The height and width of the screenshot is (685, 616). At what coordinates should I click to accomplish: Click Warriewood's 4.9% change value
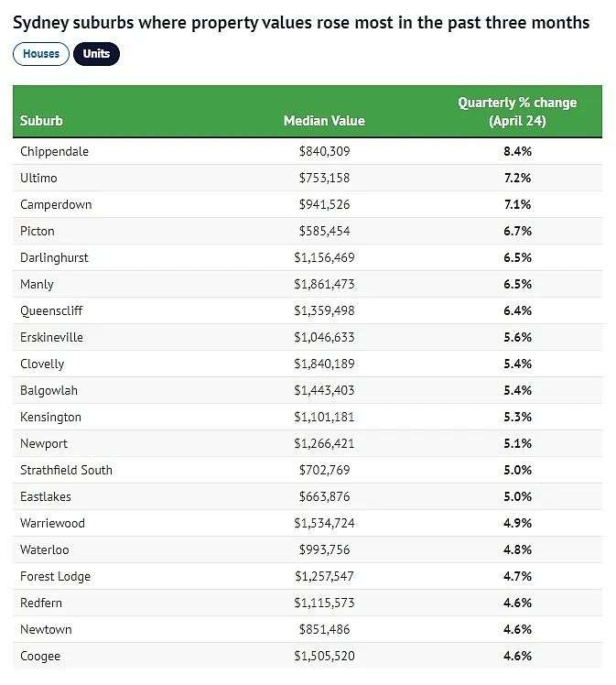(517, 523)
